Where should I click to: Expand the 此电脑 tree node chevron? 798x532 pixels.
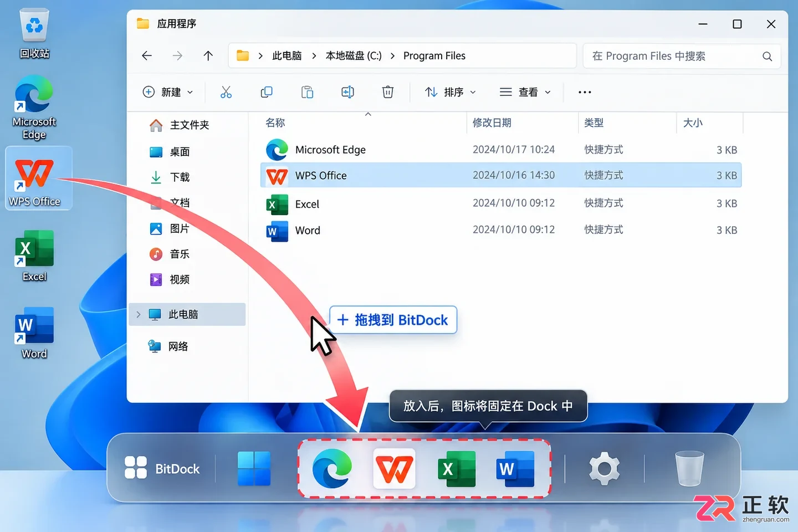pos(139,314)
